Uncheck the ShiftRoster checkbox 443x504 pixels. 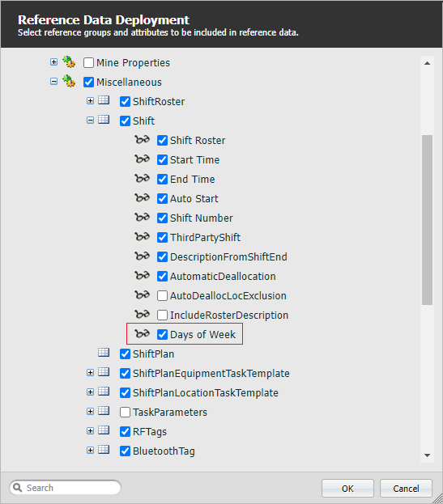point(125,102)
